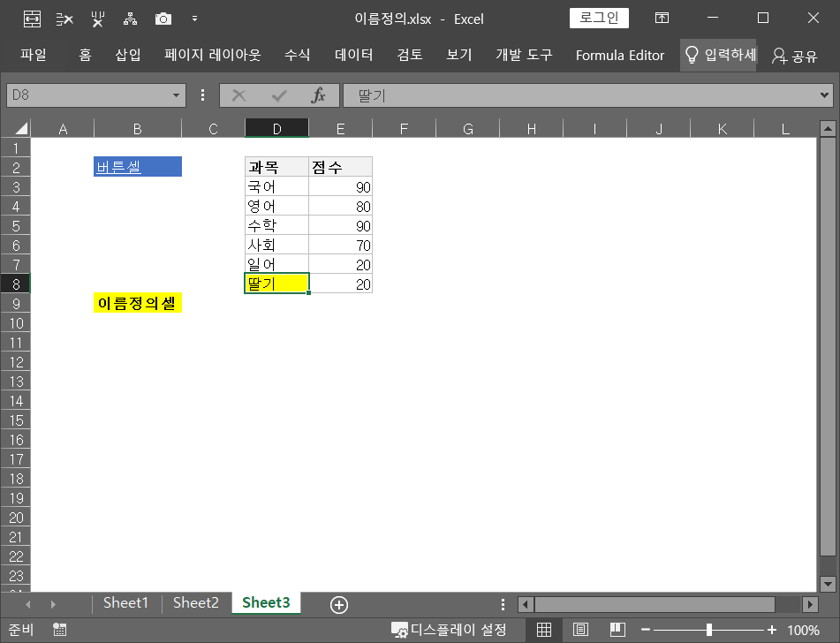Screen dimensions: 840x643
Task: Expand the formula bar with the arrow
Action: click(824, 95)
